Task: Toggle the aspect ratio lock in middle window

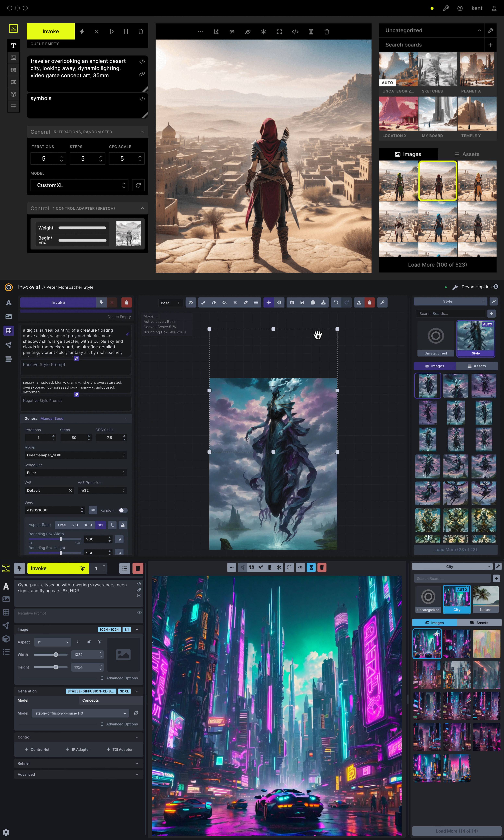Action: [x=123, y=525]
